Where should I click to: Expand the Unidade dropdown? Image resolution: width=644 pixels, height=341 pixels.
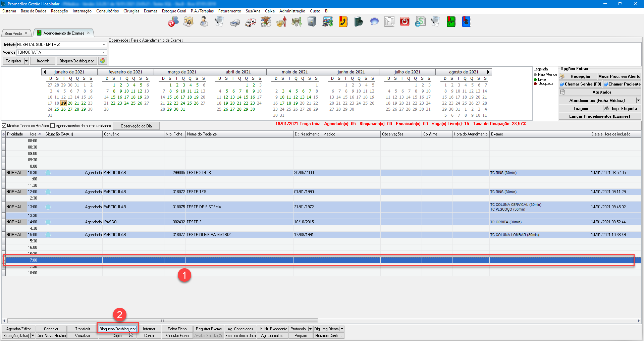[104, 45]
